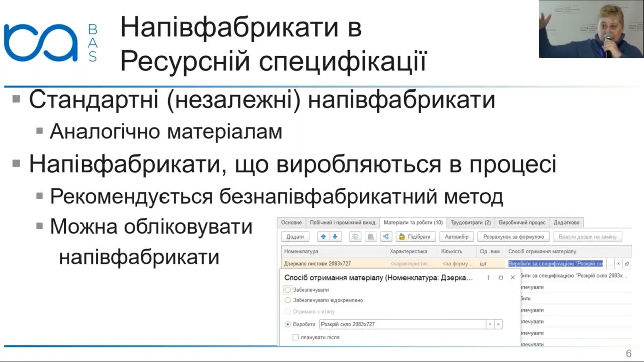644x362 pixels.
Task: Click the <характеристик placeholder cell
Action: 413,264
